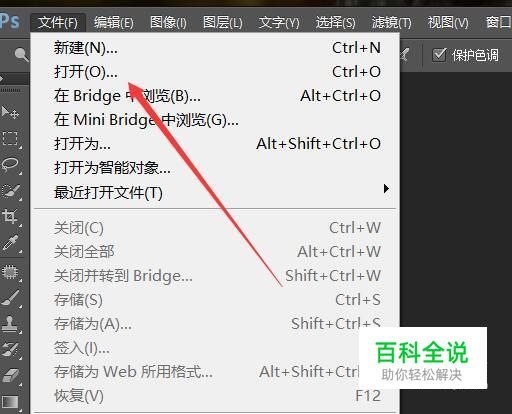The width and height of the screenshot is (512, 414).
Task: Select the Clone Stamp tool
Action: pyautogui.click(x=10, y=324)
